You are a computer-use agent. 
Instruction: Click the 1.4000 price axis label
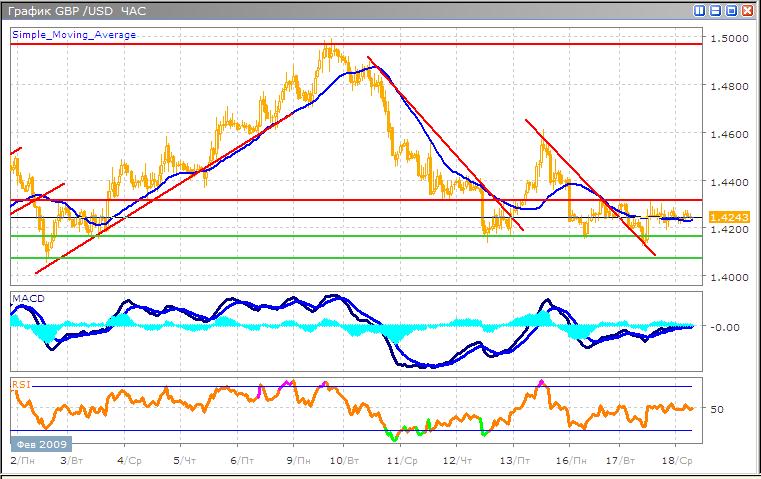coord(728,277)
